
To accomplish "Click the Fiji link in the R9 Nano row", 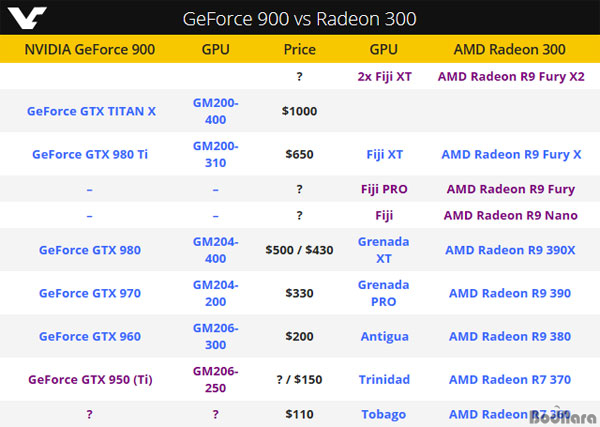I will click(x=384, y=216).
